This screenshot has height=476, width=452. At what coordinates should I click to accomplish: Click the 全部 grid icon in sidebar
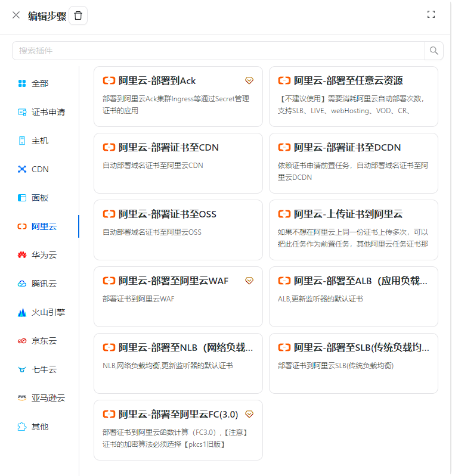[22, 83]
